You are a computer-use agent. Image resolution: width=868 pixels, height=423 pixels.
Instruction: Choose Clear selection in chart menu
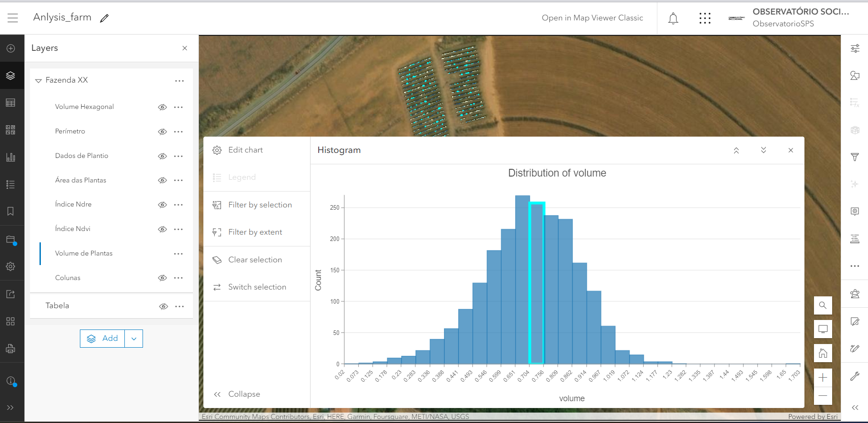click(255, 259)
